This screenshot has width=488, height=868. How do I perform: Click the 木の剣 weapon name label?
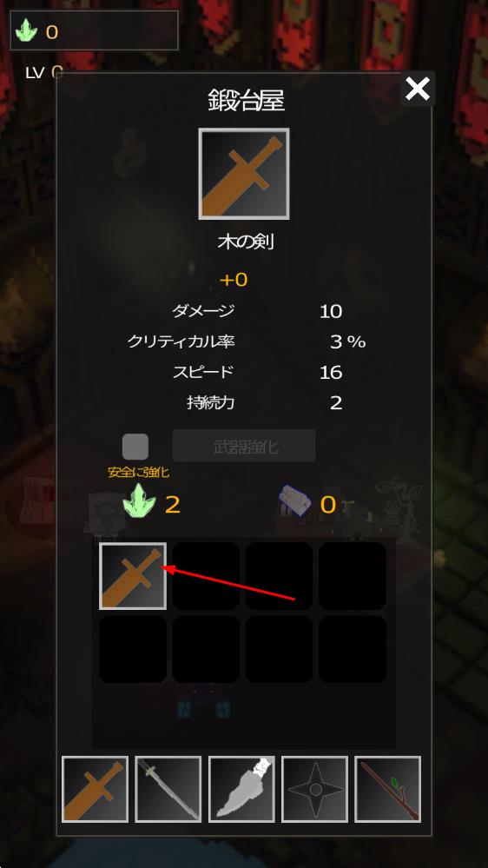(x=246, y=242)
